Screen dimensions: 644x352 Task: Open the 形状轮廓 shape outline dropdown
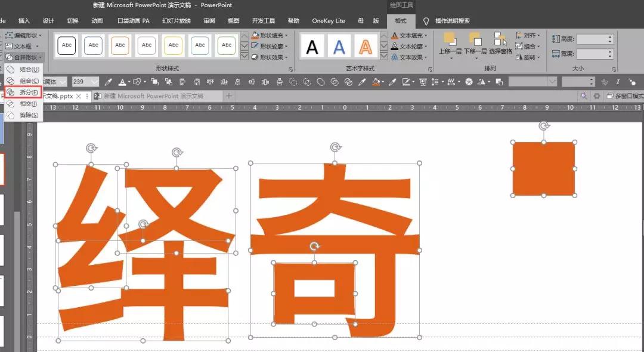(270, 46)
